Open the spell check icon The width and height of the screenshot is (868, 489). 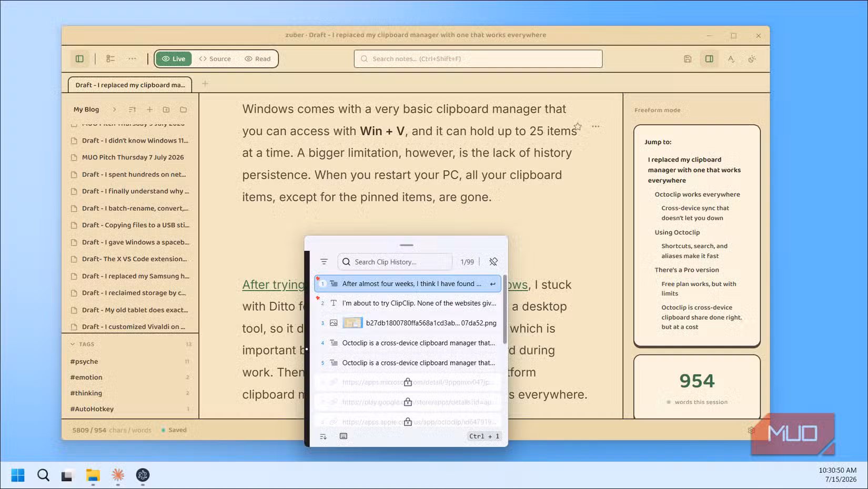(x=731, y=59)
